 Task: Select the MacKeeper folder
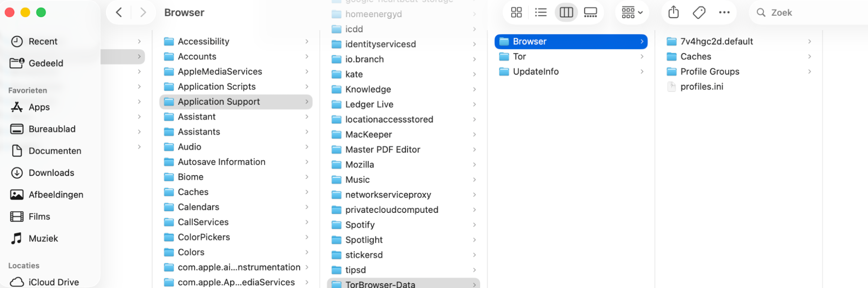click(403, 134)
